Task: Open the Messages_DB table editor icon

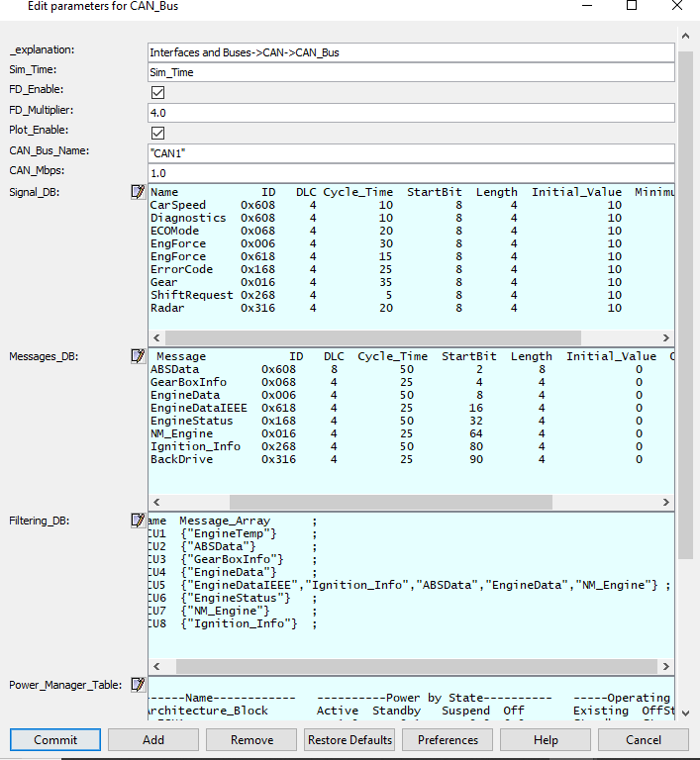Action: [138, 356]
